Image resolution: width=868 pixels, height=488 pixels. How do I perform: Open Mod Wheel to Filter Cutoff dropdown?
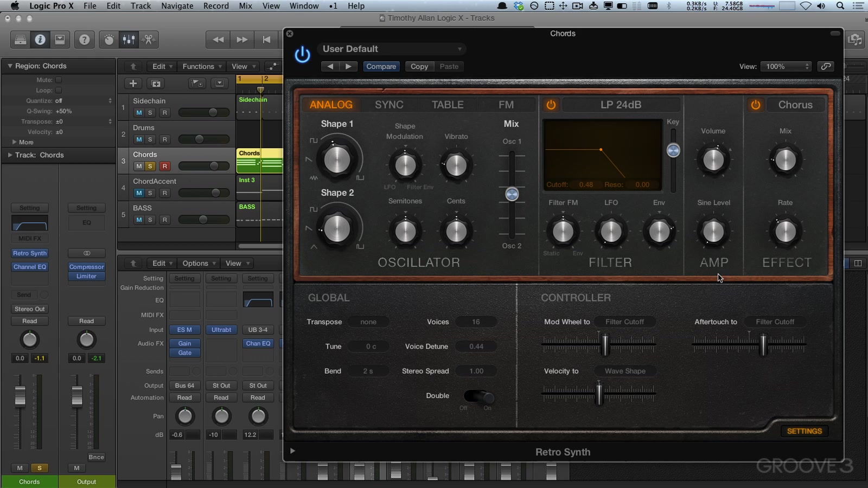click(x=624, y=322)
